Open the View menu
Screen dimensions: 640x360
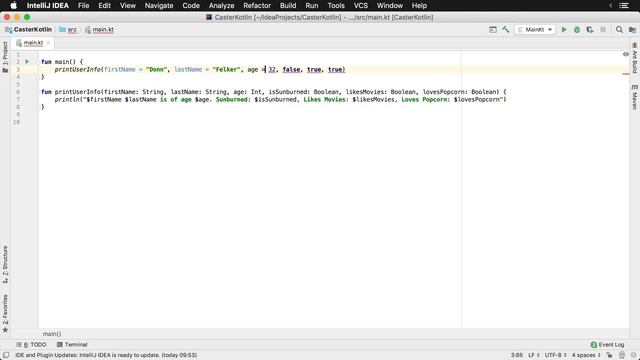128,6
